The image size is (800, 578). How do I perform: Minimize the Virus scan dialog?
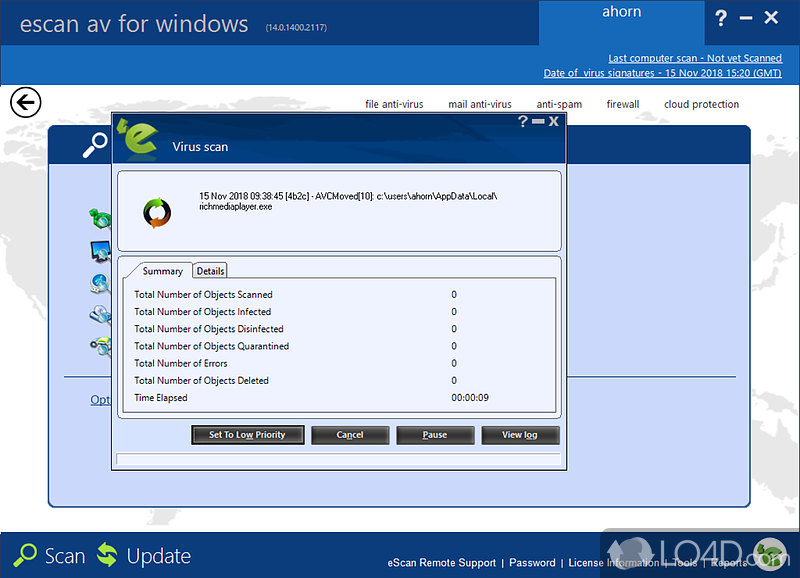[x=538, y=121]
